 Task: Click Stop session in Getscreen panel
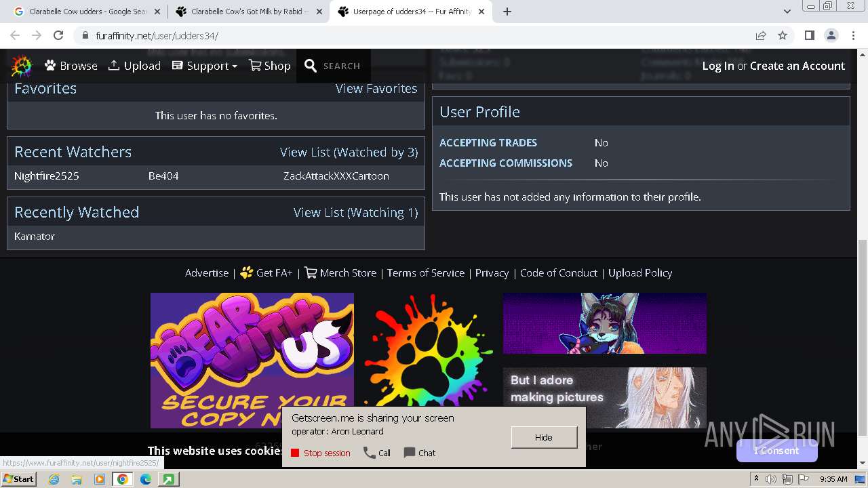[x=321, y=453]
